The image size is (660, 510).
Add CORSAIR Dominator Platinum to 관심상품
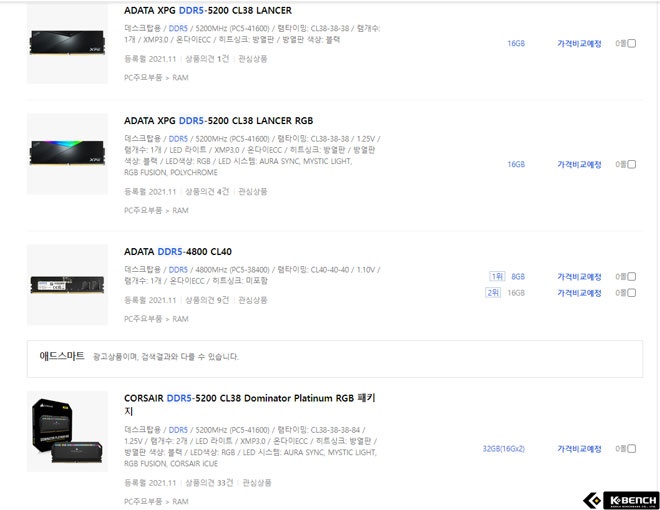(x=257, y=483)
